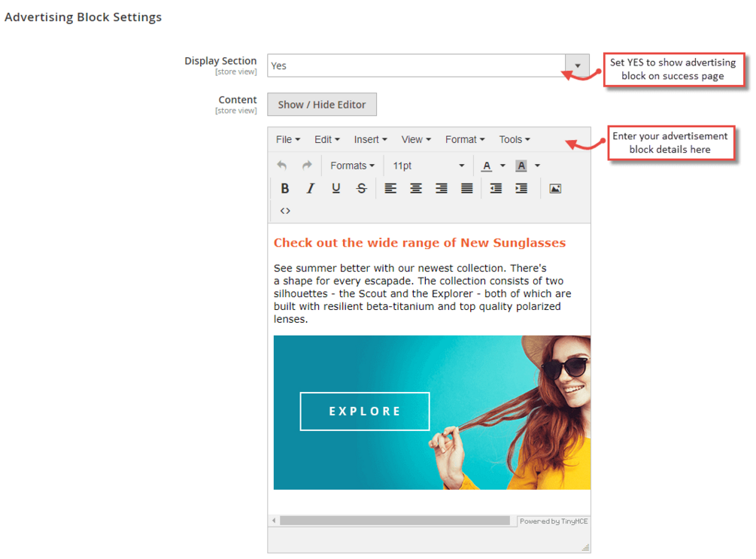
Task: Click the scrollbar left arrow
Action: (x=274, y=521)
